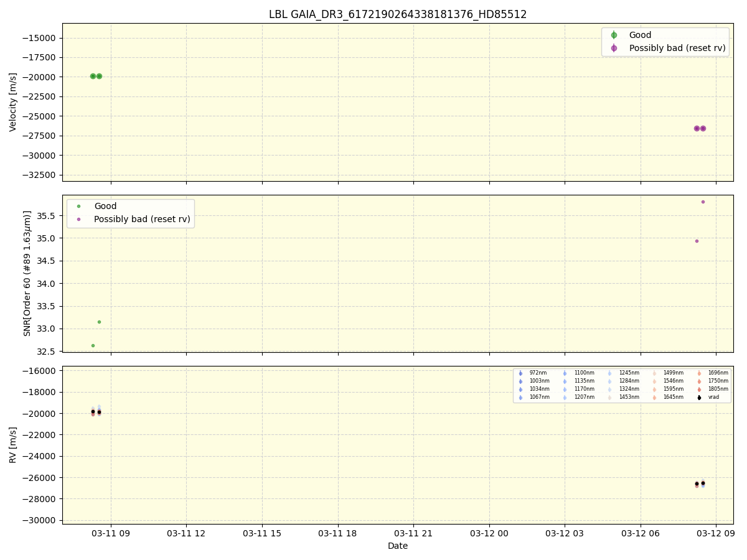Select the Date axis label
This screenshot has width=747, height=560.
[x=398, y=546]
